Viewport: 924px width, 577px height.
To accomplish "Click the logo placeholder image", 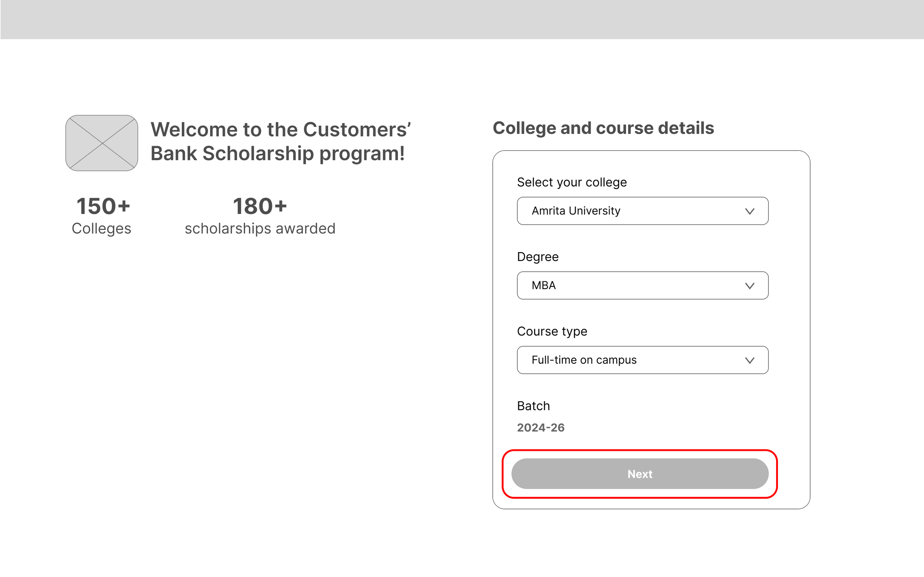I will [102, 143].
